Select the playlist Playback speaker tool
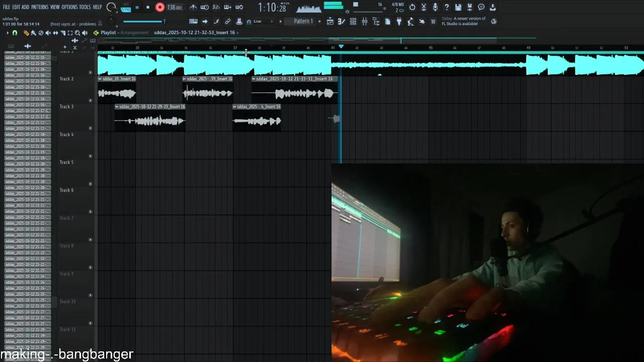The image size is (644, 362). click(85, 33)
